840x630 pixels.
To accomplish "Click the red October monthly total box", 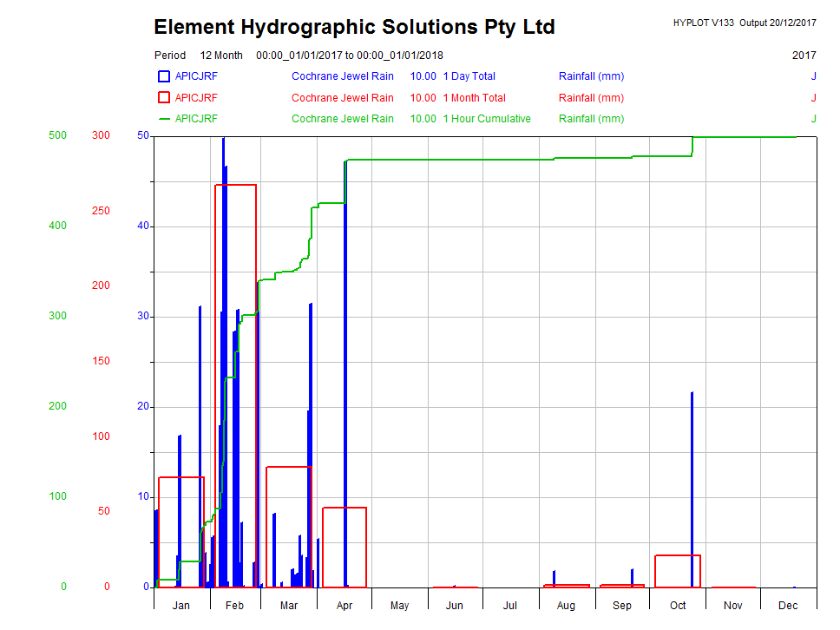I will pos(678,556).
